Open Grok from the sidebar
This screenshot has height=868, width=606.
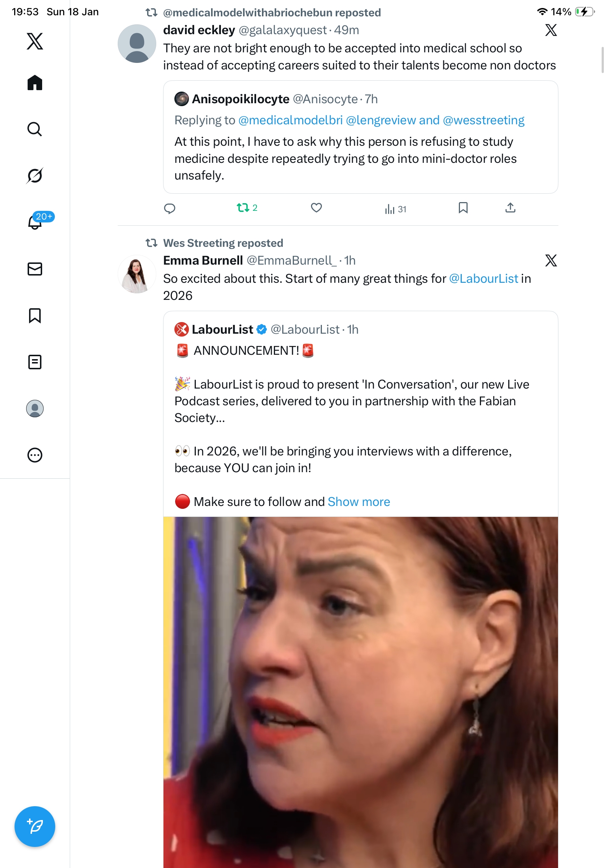tap(35, 176)
